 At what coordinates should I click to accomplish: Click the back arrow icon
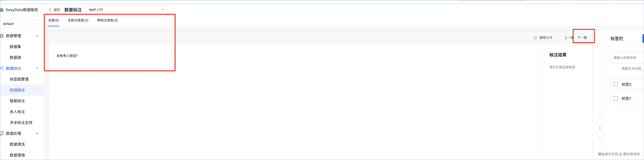[50, 10]
